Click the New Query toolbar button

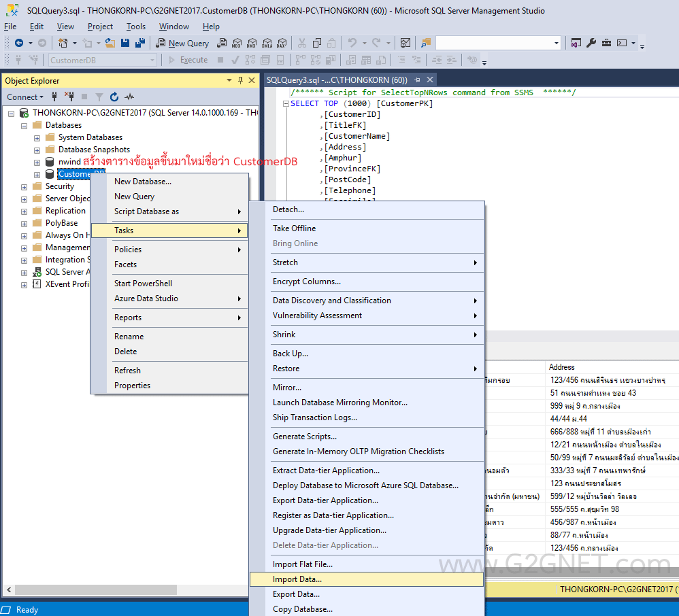pos(182,43)
